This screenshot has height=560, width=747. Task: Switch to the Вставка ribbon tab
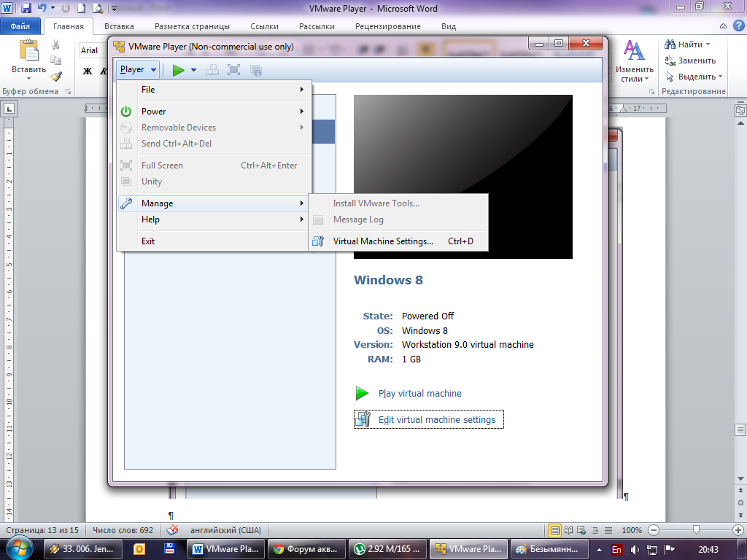click(119, 27)
